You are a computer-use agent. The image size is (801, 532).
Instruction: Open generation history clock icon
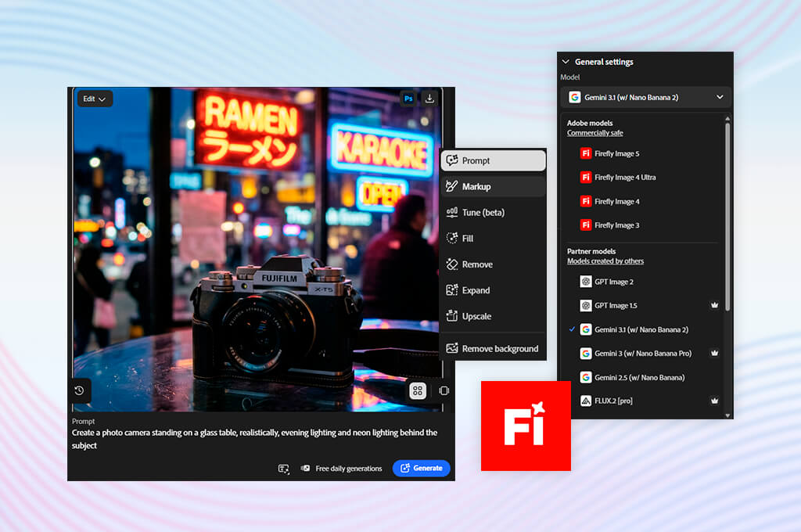79,390
